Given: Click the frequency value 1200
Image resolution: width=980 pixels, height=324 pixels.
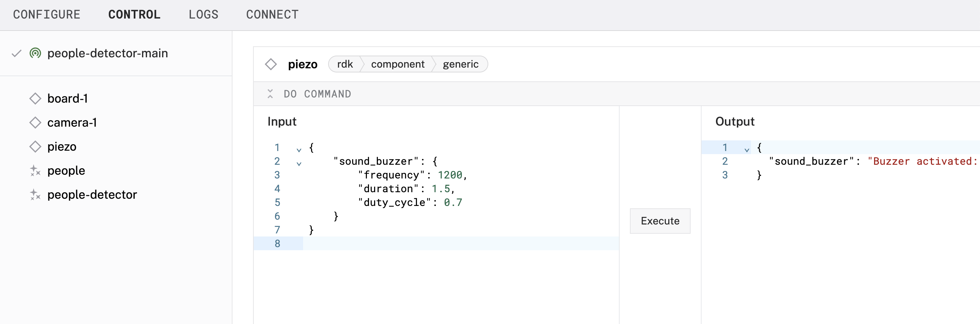Looking at the screenshot, I should coord(450,175).
